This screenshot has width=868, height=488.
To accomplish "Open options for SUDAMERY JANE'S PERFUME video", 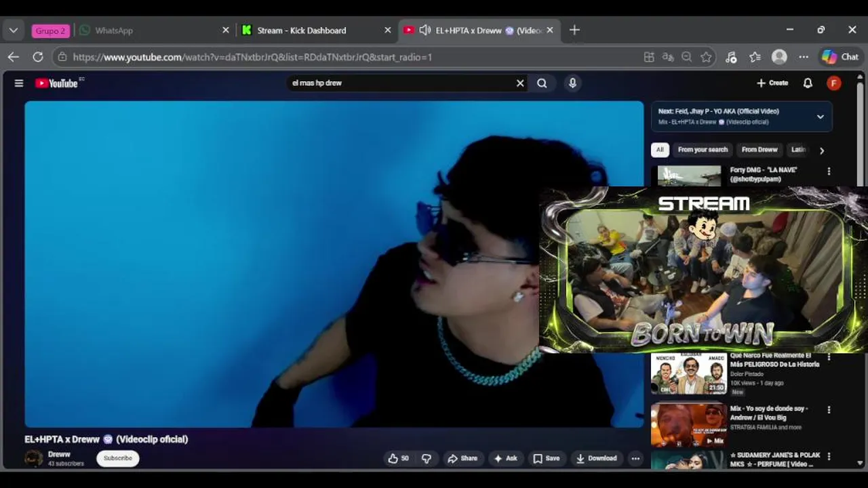I will (x=829, y=456).
